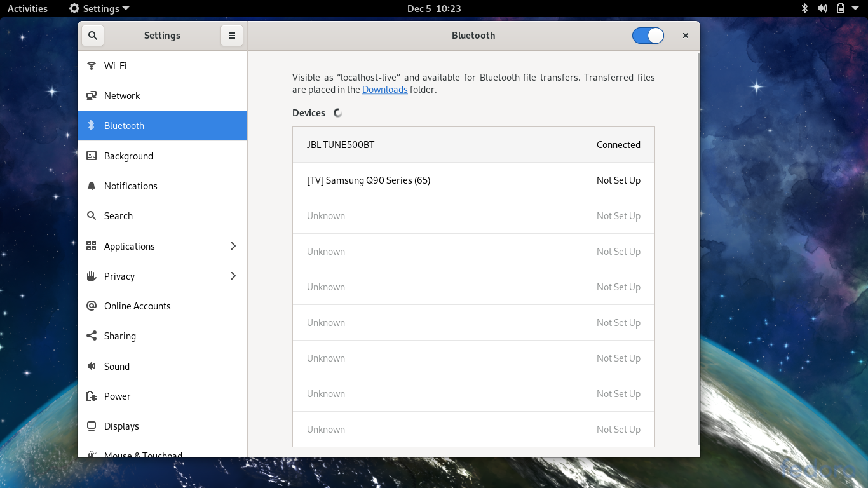Open the hamburger menu in Settings header

point(232,36)
